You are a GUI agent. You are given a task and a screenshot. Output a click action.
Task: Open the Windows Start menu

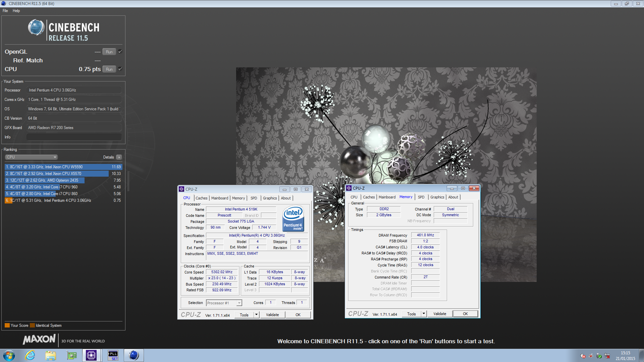point(9,355)
